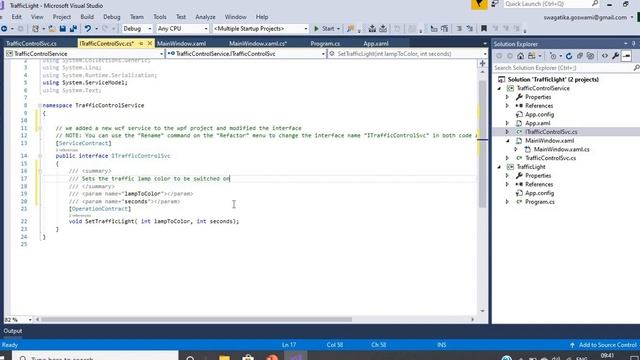Click the Save All icon

73,29
